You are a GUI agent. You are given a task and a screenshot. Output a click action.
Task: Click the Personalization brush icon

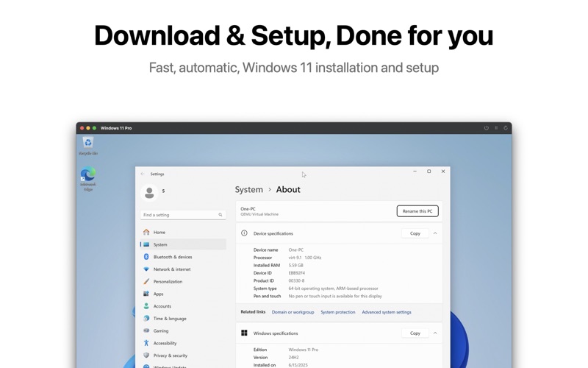[146, 281]
